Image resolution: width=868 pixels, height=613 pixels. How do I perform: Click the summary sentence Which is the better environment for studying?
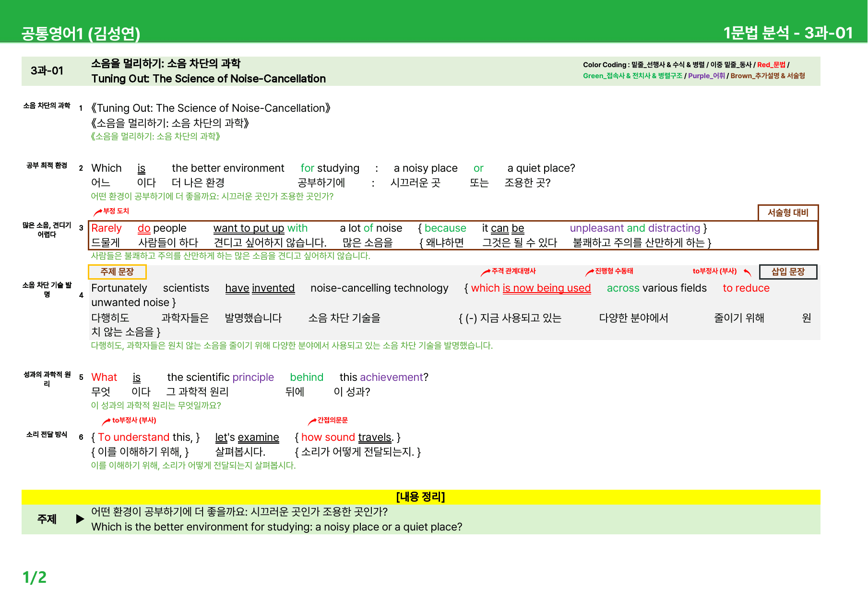(276, 527)
